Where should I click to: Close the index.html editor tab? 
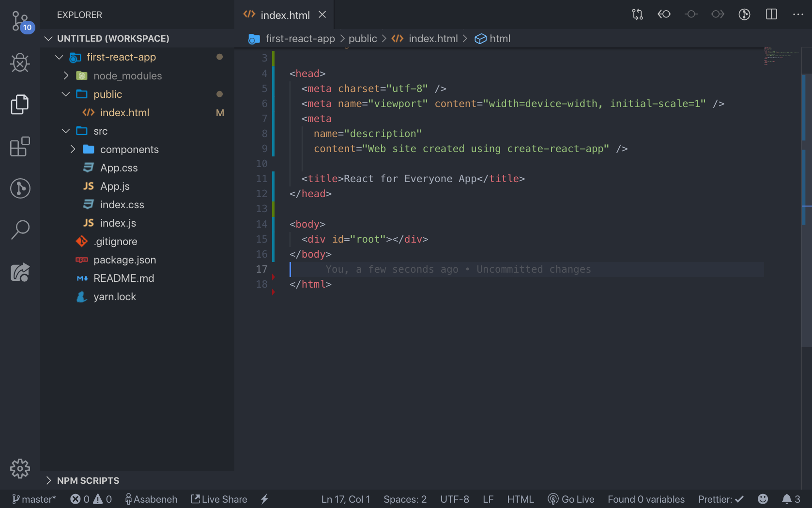click(x=322, y=15)
